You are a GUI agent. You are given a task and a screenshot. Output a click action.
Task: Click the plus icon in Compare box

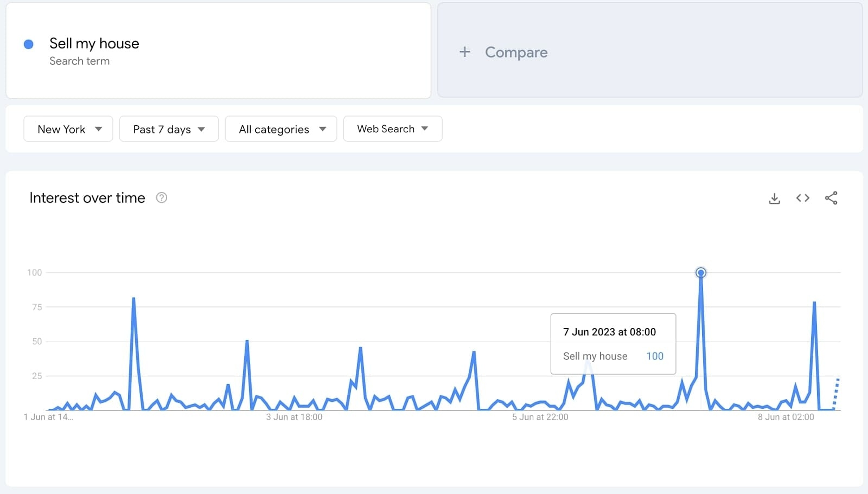coord(464,52)
